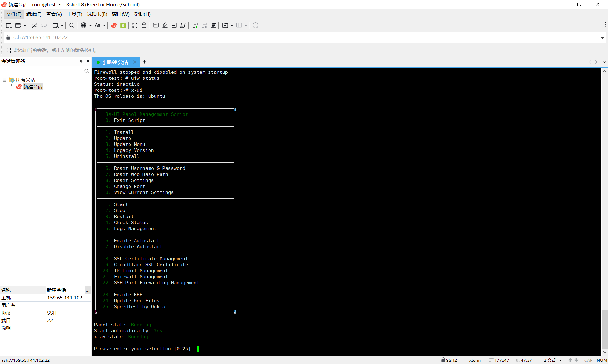This screenshot has height=364, width=608.
Task: Open the address bar history dropdown
Action: click(602, 38)
